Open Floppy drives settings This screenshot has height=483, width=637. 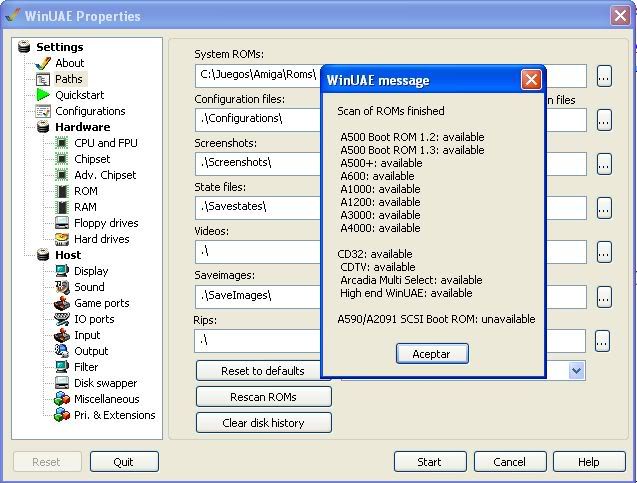coord(106,223)
